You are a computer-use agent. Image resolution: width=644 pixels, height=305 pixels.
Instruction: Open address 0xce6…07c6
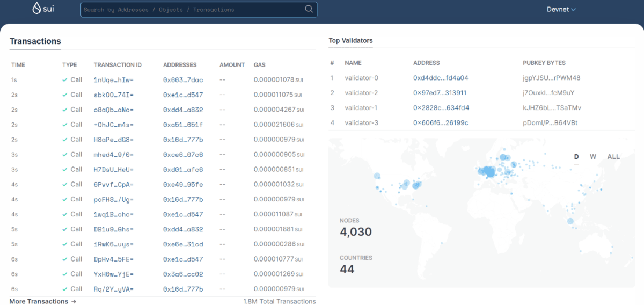183,155
